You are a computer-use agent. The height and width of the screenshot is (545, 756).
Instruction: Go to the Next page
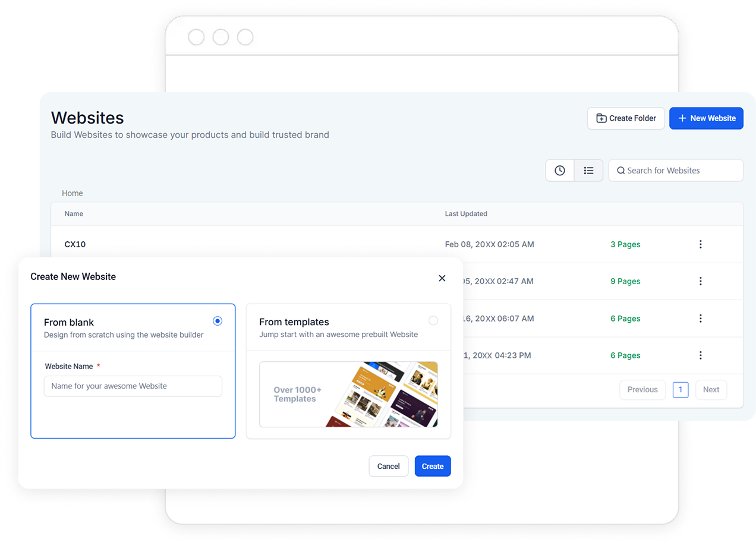tap(711, 390)
